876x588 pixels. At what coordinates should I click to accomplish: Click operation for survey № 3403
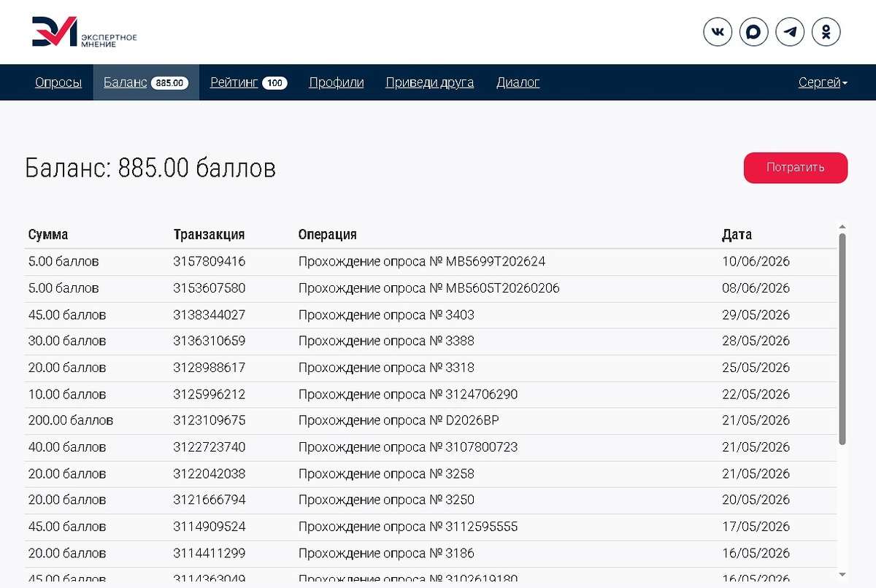coord(386,314)
